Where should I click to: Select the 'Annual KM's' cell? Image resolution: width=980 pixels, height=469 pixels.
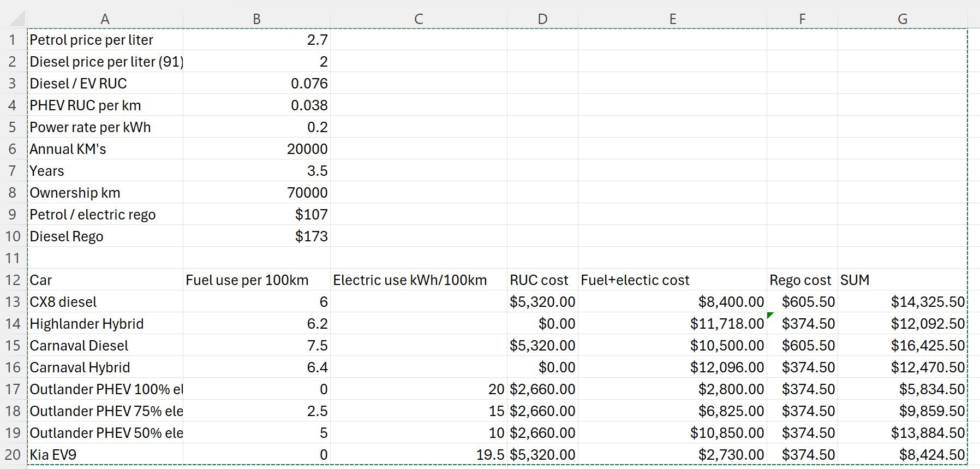[105, 149]
